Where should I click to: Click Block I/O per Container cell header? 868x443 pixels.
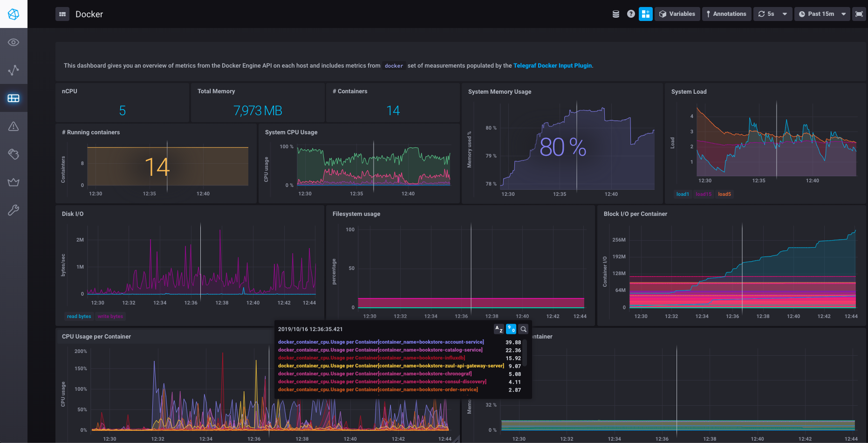636,214
